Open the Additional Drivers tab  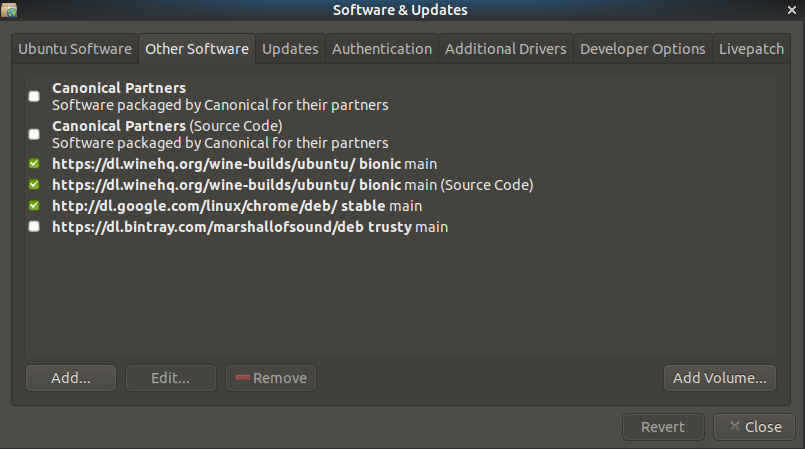(505, 48)
